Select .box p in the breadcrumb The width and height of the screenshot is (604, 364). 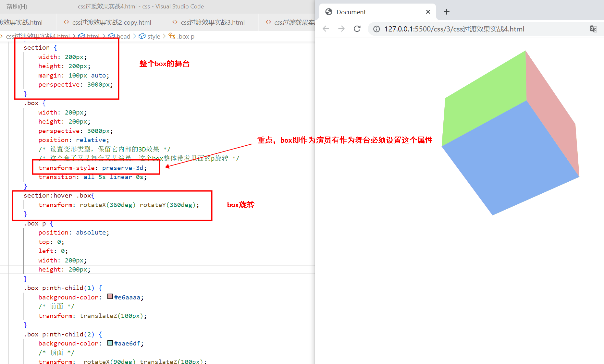[x=186, y=36]
